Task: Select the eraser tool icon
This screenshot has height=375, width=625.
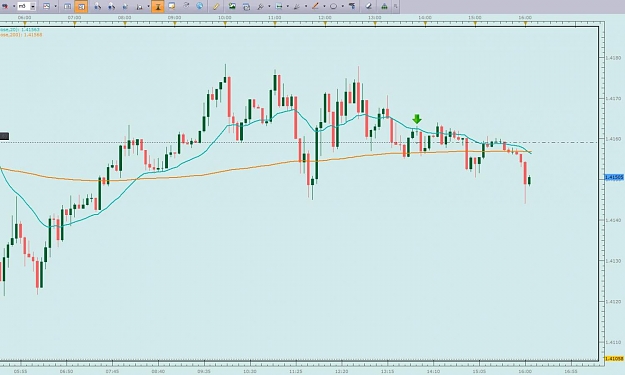Action: pyautogui.click(x=369, y=6)
